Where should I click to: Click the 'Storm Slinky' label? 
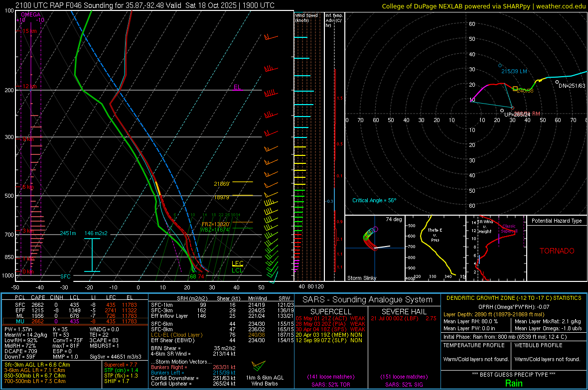click(362, 278)
